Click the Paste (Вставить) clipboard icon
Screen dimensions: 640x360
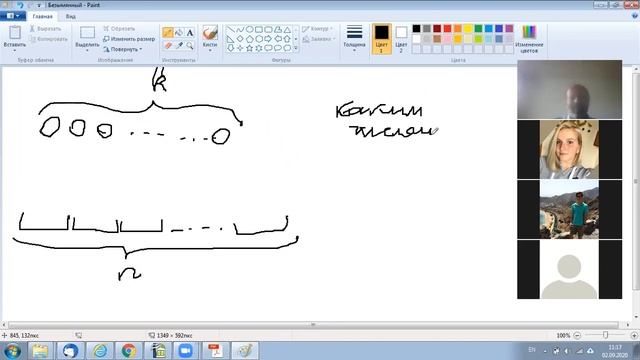(x=15, y=33)
